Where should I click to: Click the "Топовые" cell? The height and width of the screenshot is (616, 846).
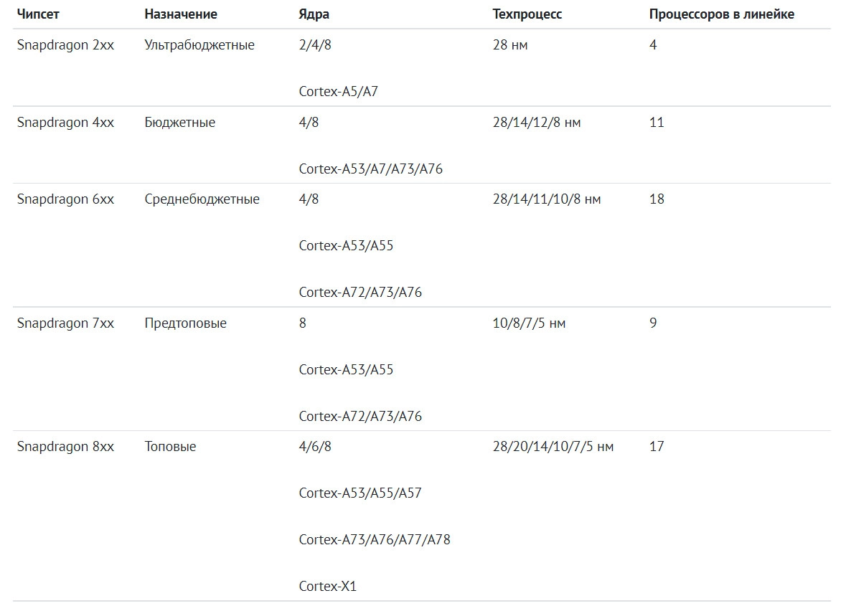point(170,447)
